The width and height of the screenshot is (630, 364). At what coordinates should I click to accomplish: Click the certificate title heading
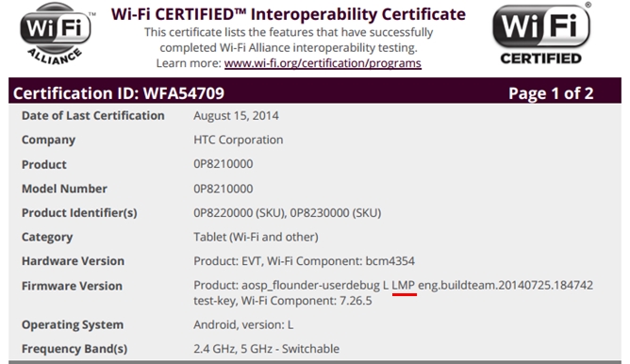pos(289,14)
